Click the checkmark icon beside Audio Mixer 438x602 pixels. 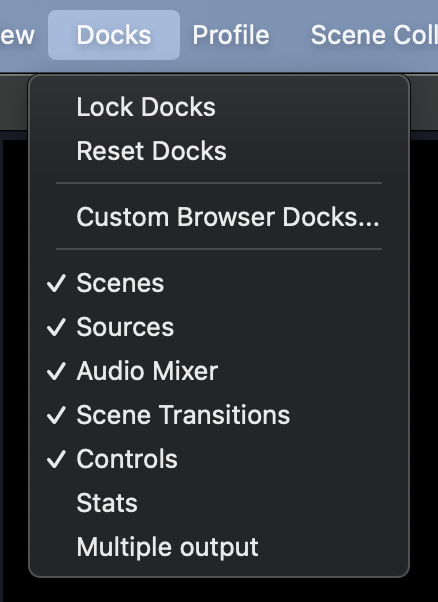click(x=56, y=371)
